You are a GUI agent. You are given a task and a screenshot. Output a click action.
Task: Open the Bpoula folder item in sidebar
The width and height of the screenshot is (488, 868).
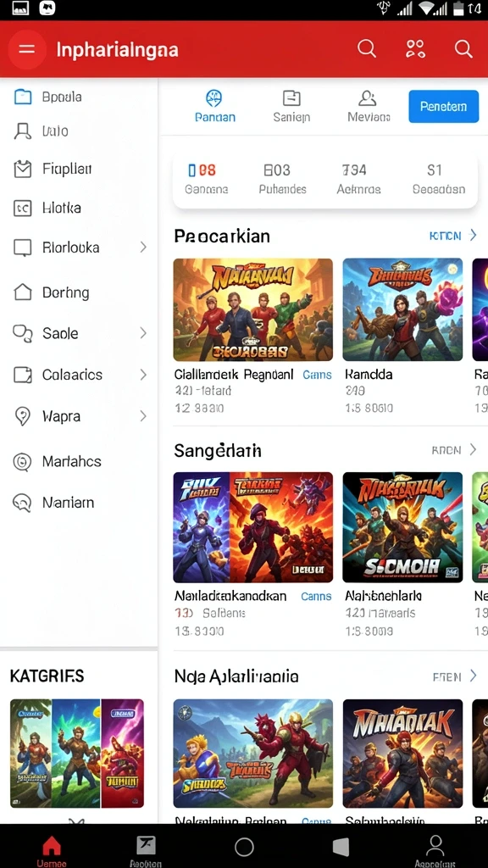(23, 97)
